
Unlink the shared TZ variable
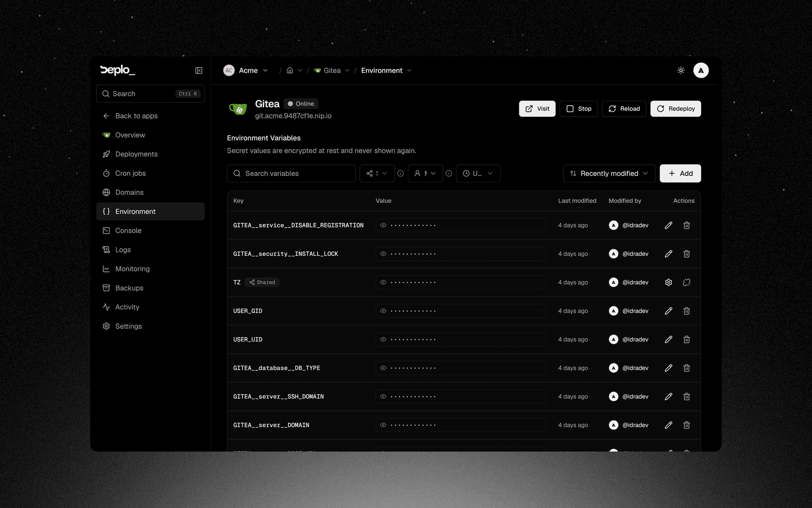click(687, 283)
